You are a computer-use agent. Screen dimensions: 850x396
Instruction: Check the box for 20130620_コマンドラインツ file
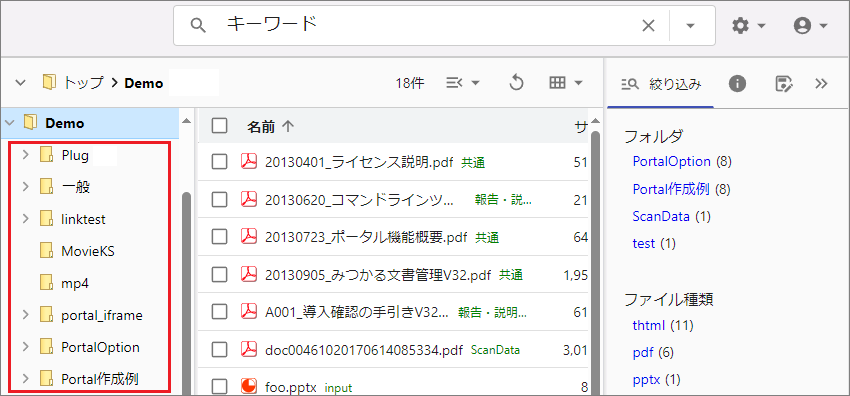coord(220,200)
